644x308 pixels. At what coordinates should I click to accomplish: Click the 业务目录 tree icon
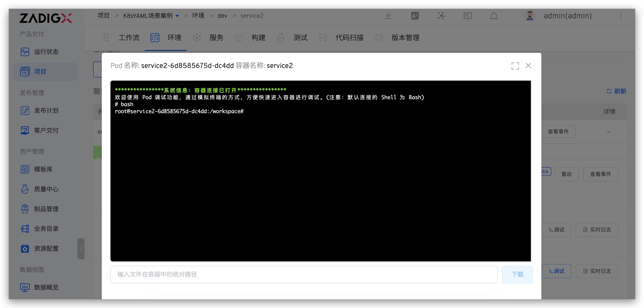pyautogui.click(x=25, y=229)
